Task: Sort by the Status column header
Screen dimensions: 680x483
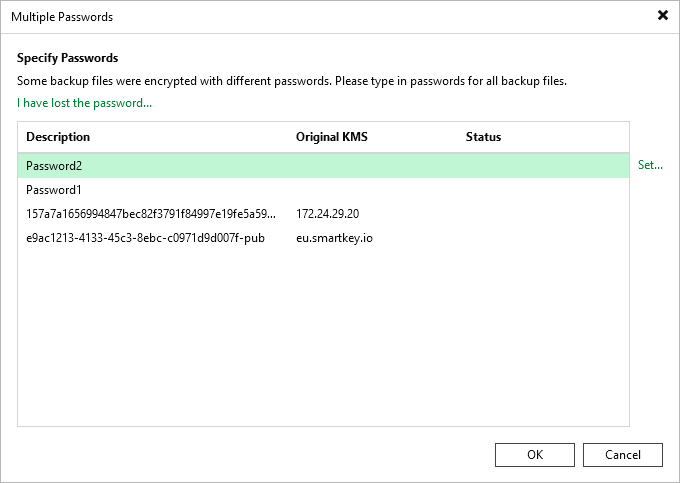Action: coord(483,137)
